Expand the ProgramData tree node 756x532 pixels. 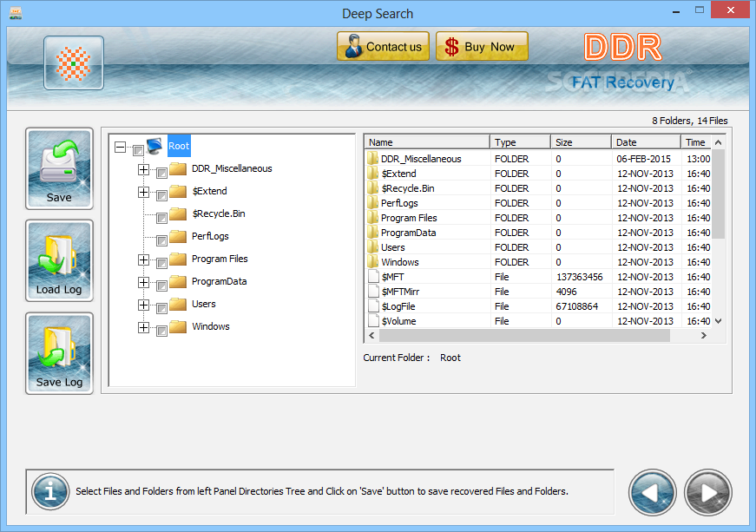coord(143,282)
